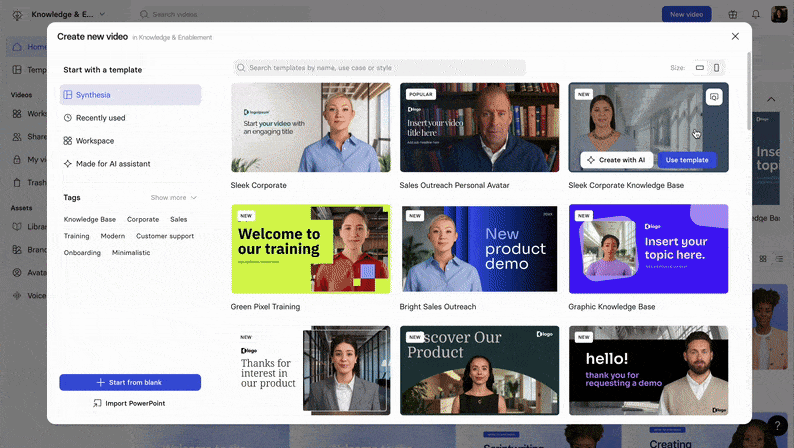The height and width of the screenshot is (448, 794).
Task: Focus the template search field
Action: [x=379, y=67]
